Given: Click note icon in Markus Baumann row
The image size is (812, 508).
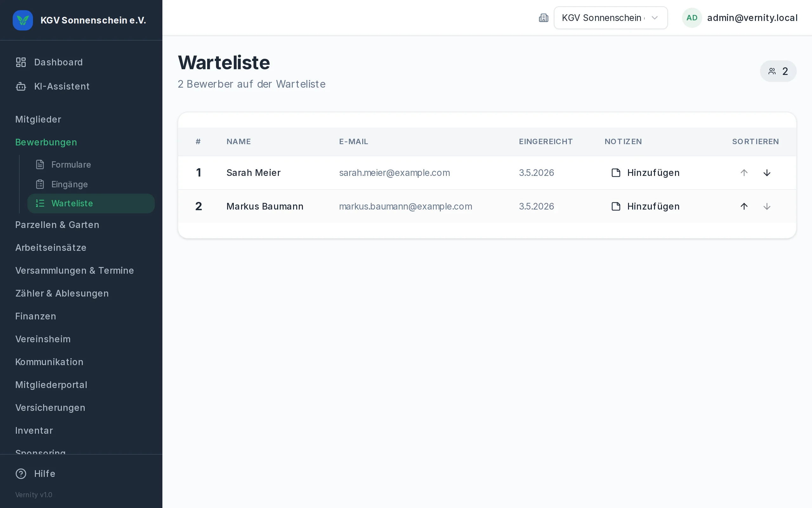Looking at the screenshot, I should (x=616, y=206).
